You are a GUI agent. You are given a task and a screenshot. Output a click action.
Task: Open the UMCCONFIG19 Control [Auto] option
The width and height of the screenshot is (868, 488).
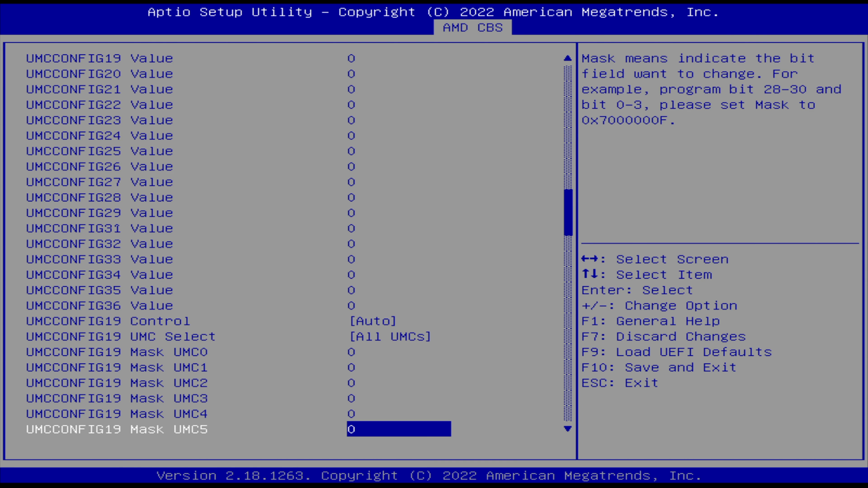point(373,321)
